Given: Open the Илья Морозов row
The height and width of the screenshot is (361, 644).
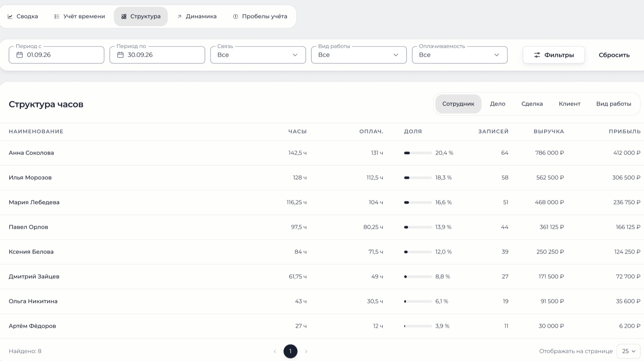Looking at the screenshot, I should [322, 178].
